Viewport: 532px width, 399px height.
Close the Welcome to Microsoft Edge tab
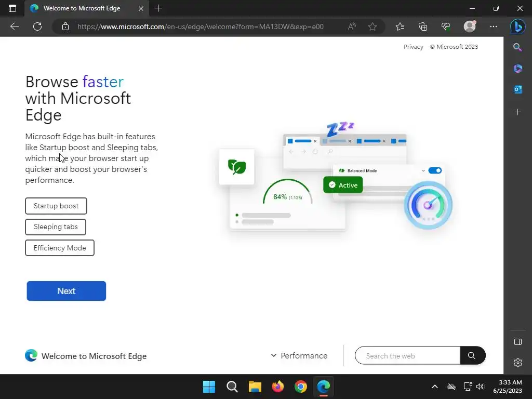141,8
